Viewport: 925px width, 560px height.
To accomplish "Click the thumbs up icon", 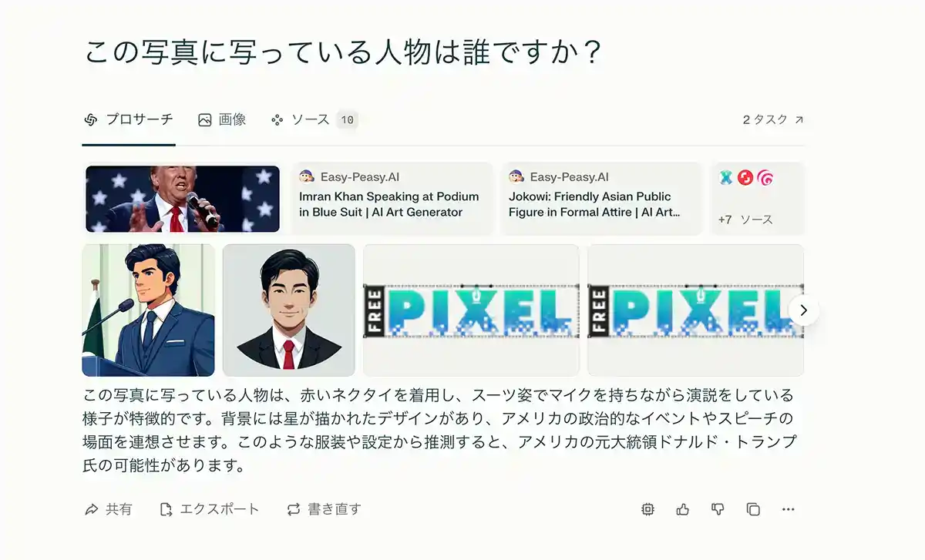I will 682,509.
